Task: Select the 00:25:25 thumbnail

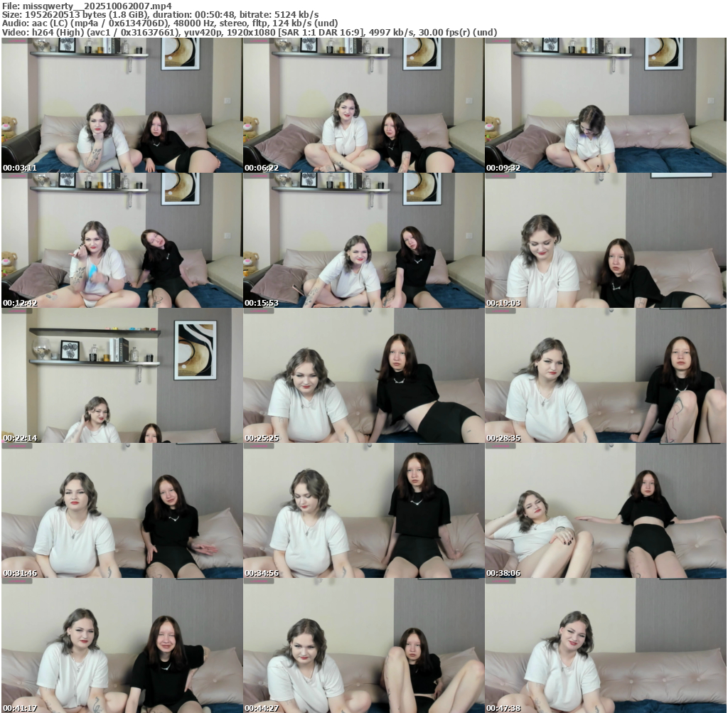Action: (x=363, y=375)
